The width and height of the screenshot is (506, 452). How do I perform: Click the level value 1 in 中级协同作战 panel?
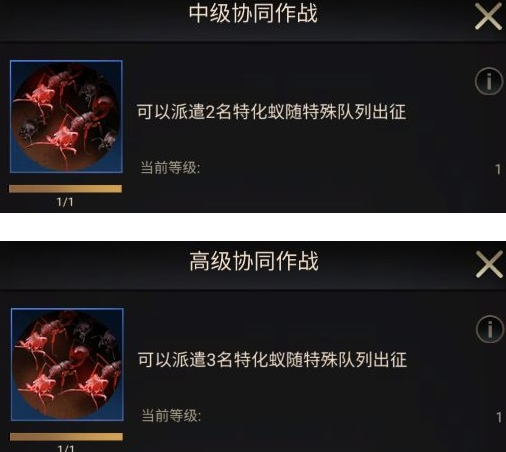pyautogui.click(x=498, y=169)
